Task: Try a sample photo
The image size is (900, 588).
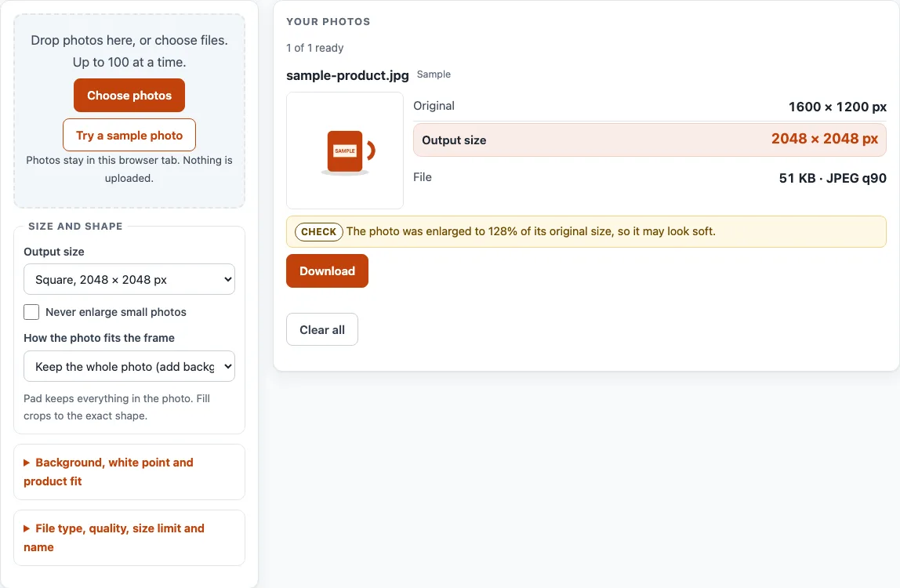Action: coord(129,135)
